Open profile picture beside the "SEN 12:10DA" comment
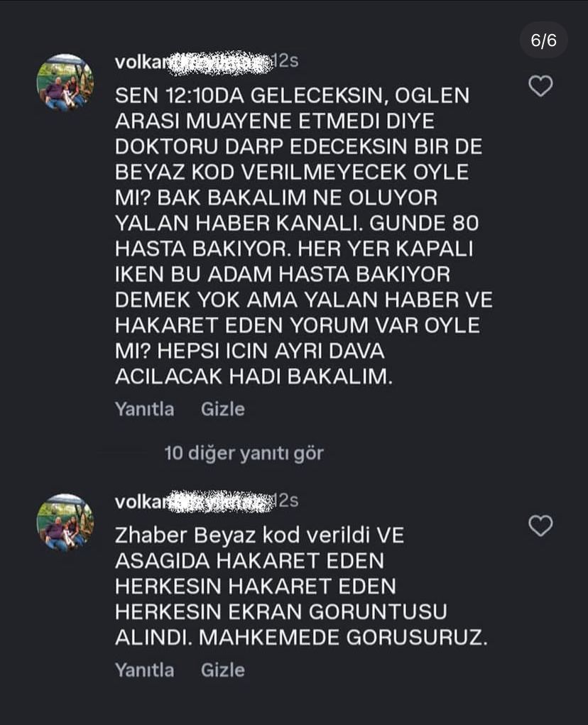588x725 pixels. pos(65,83)
